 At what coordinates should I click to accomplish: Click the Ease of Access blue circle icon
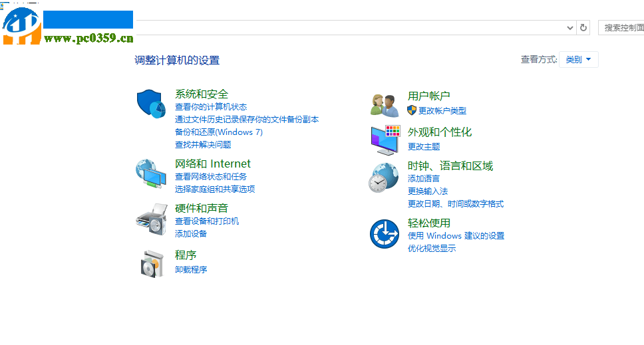pyautogui.click(x=385, y=234)
